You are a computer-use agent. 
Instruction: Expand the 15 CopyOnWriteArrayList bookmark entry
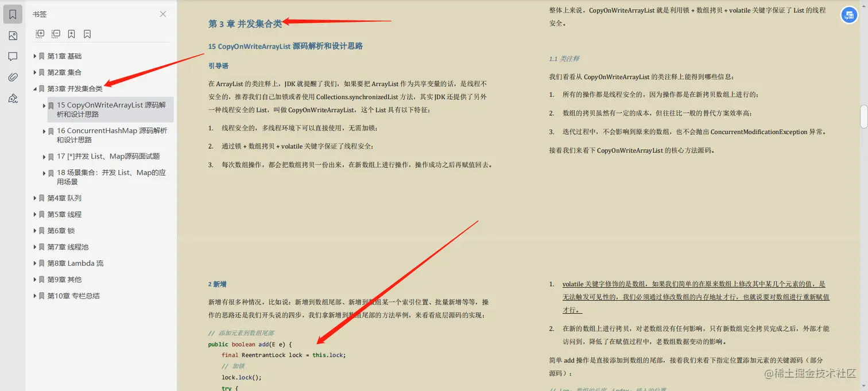(44, 105)
